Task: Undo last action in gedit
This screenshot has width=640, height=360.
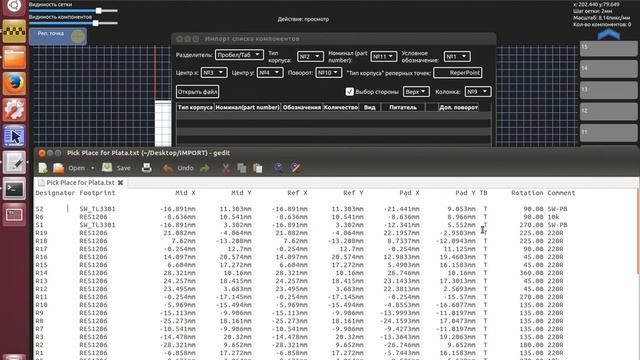Action: pyautogui.click(x=178, y=168)
